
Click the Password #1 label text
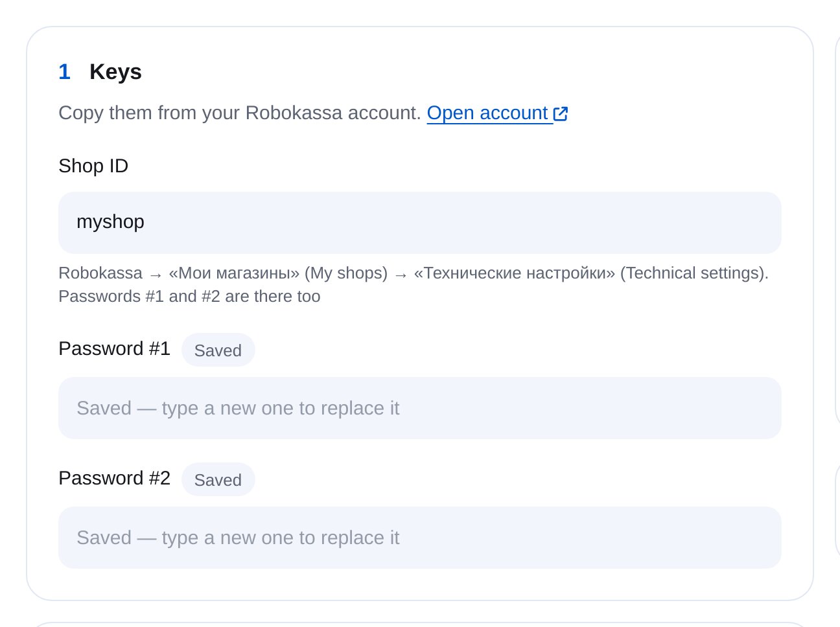point(114,348)
